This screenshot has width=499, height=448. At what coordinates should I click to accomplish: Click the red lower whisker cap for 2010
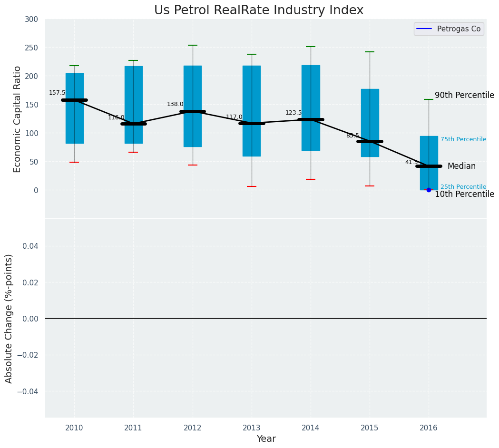pyautogui.click(x=74, y=162)
